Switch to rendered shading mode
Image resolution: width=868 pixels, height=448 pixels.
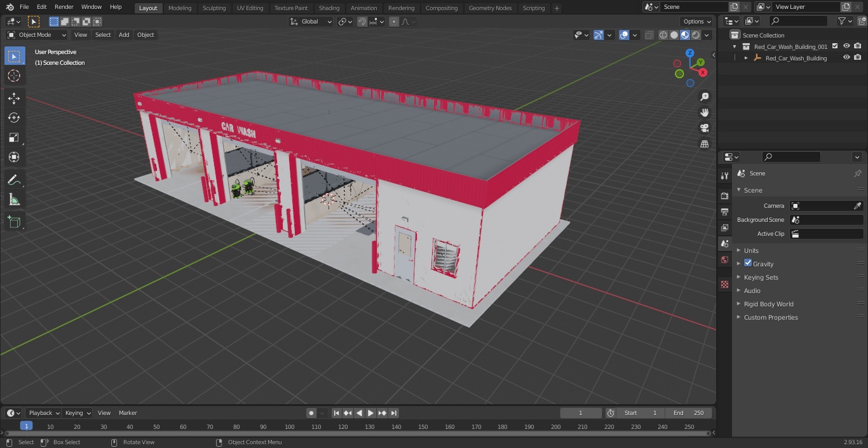pyautogui.click(x=696, y=35)
